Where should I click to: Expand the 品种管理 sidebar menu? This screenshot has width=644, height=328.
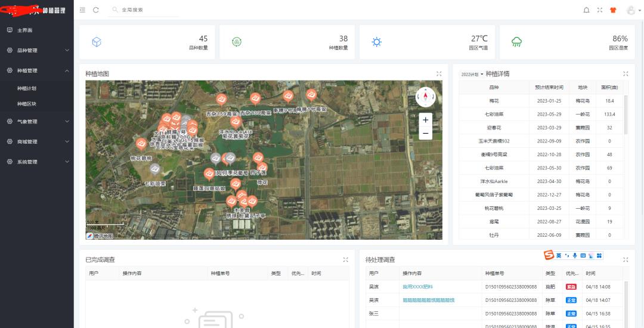click(x=37, y=50)
